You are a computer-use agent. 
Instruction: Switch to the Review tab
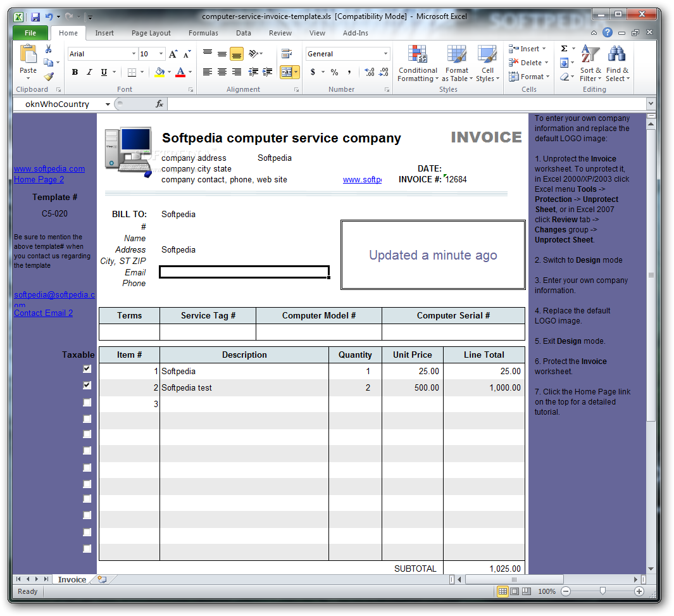[x=280, y=33]
